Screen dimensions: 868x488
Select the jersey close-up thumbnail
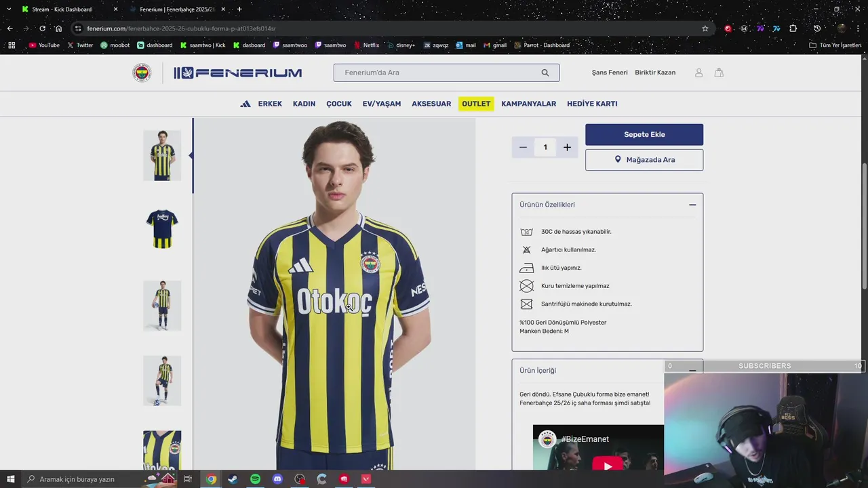[x=162, y=450]
